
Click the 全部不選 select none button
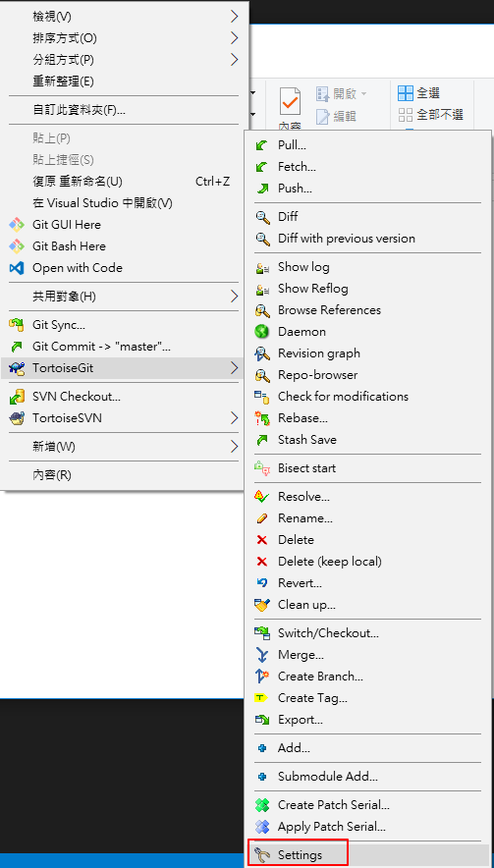click(x=431, y=115)
